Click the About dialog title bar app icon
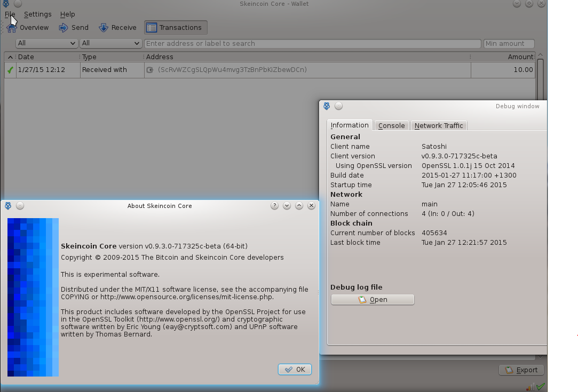This screenshot has width=578, height=392. [8, 205]
